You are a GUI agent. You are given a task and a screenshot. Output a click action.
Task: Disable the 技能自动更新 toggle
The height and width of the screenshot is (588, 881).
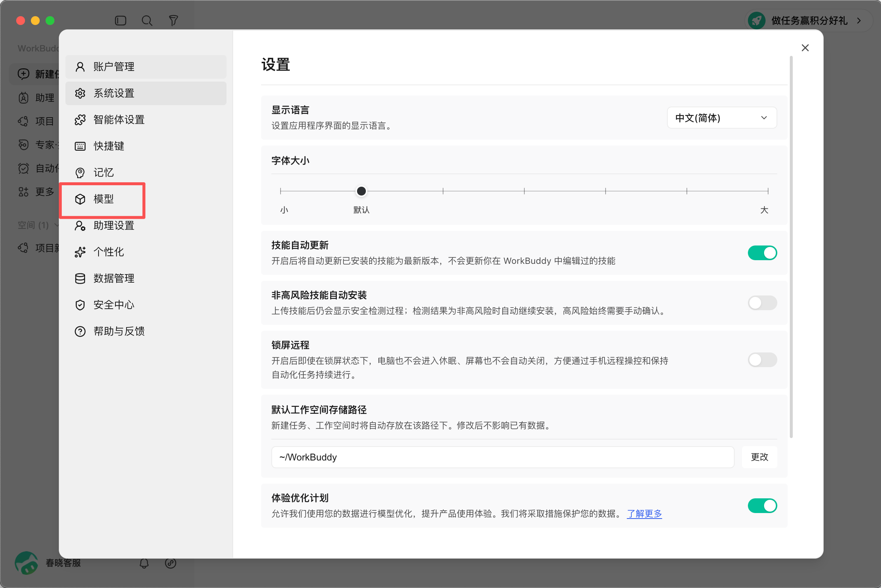tap(763, 253)
